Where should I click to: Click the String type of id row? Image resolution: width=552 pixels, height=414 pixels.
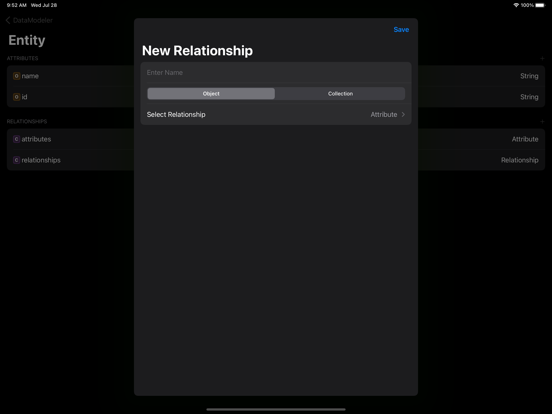pyautogui.click(x=529, y=97)
